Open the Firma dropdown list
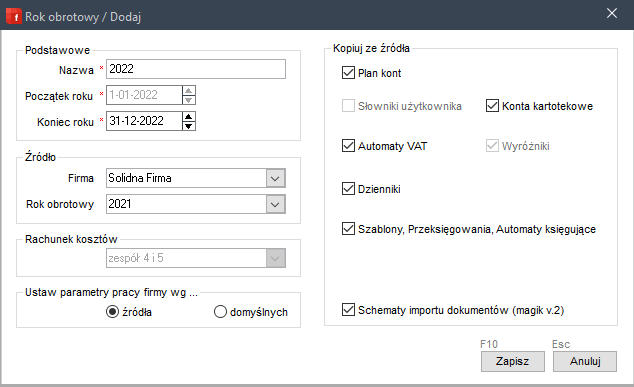 tap(275, 178)
